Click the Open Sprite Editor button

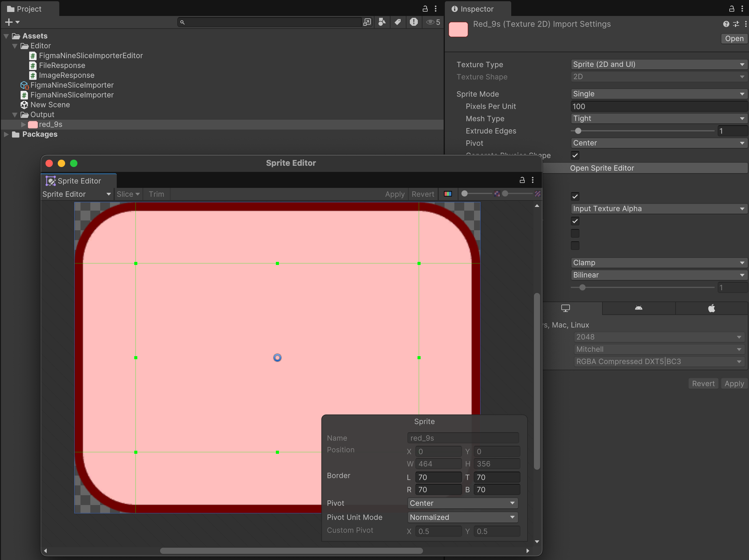pos(602,168)
